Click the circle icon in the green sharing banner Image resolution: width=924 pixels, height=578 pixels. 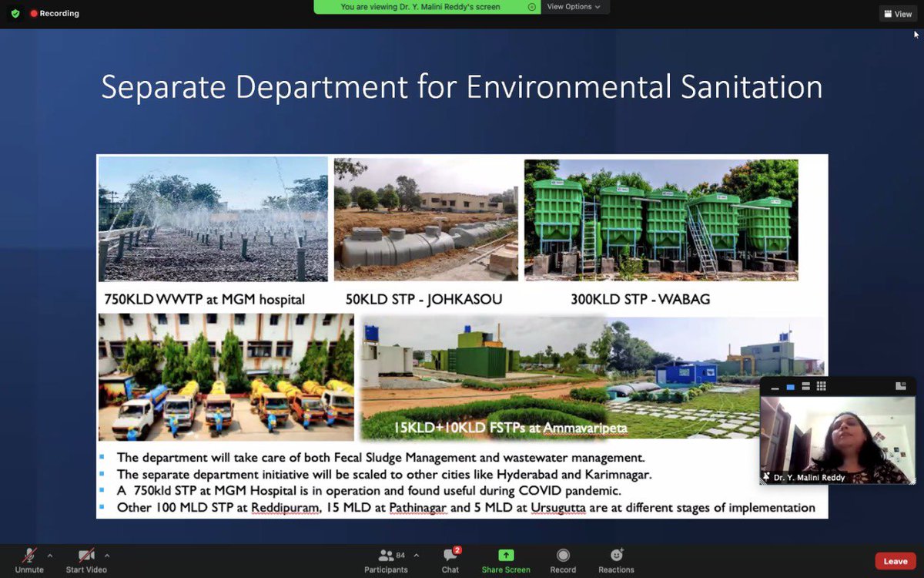[x=531, y=7]
